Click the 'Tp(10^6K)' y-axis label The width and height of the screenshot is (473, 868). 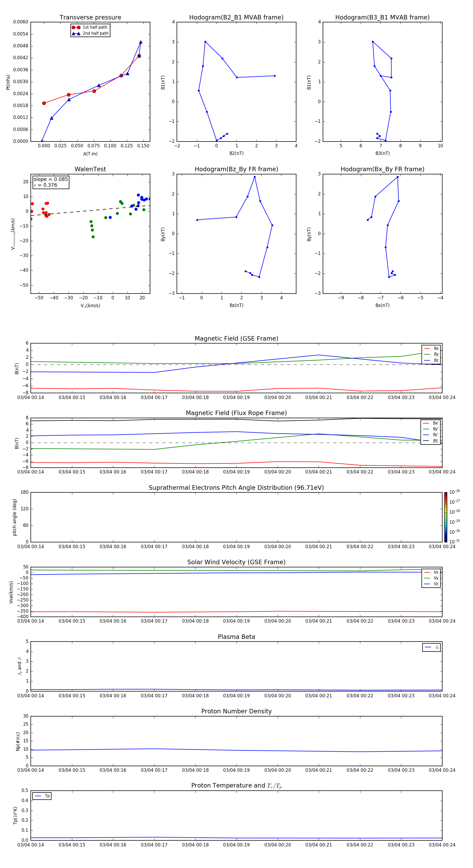(x=15, y=815)
